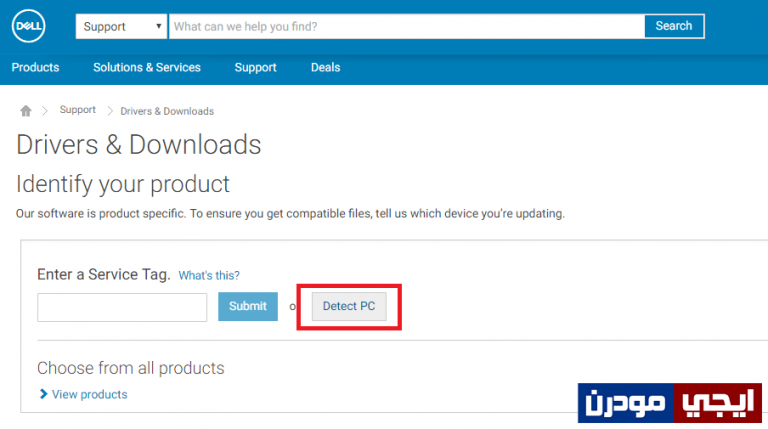Open the Support breadcrumb link
Screen dimensions: 768x429
(77, 110)
